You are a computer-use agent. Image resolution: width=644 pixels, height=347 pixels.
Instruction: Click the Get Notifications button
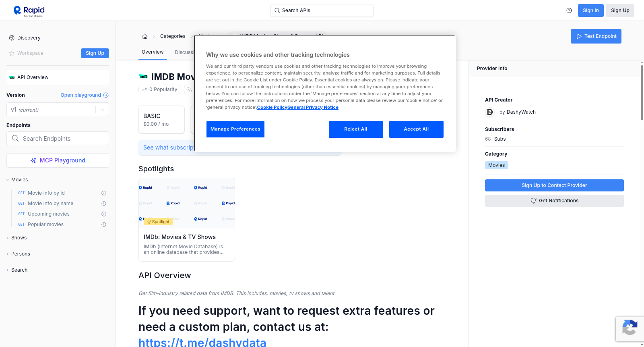pyautogui.click(x=554, y=201)
